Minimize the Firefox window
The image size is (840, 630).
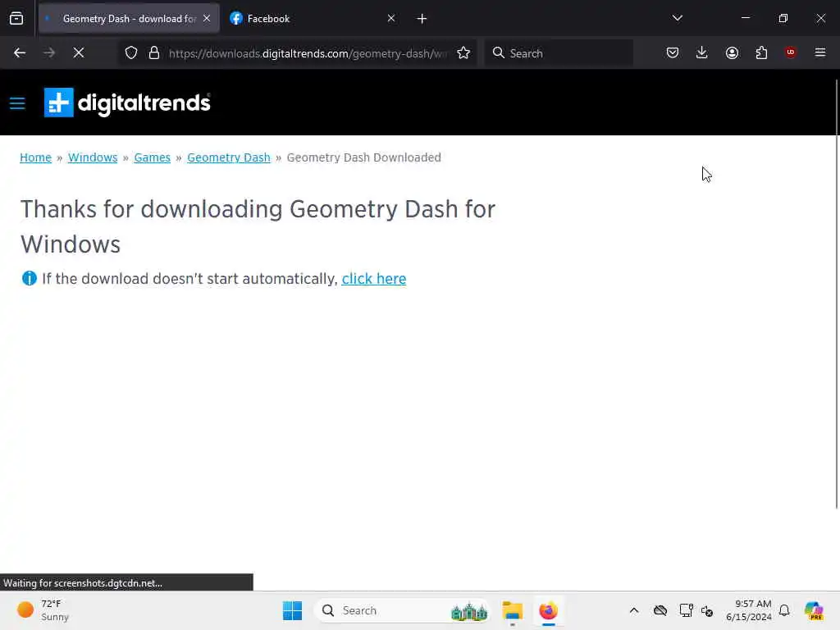(745, 18)
